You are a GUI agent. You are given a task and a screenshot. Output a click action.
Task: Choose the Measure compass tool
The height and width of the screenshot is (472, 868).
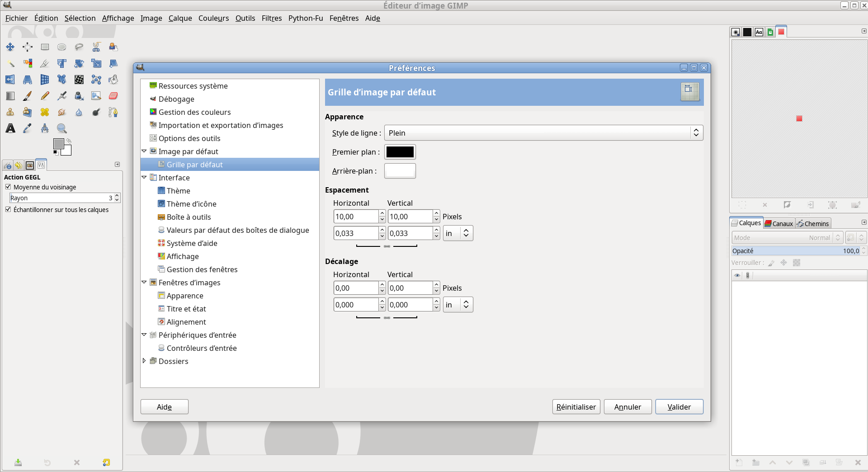click(45, 128)
